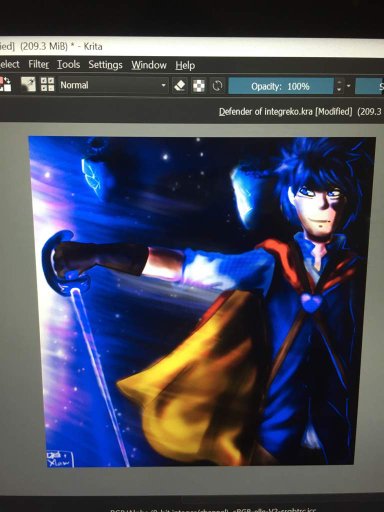Image resolution: width=384 pixels, height=512 pixels.
Task: Open the Normal blending mode dropdown
Action: (x=113, y=85)
